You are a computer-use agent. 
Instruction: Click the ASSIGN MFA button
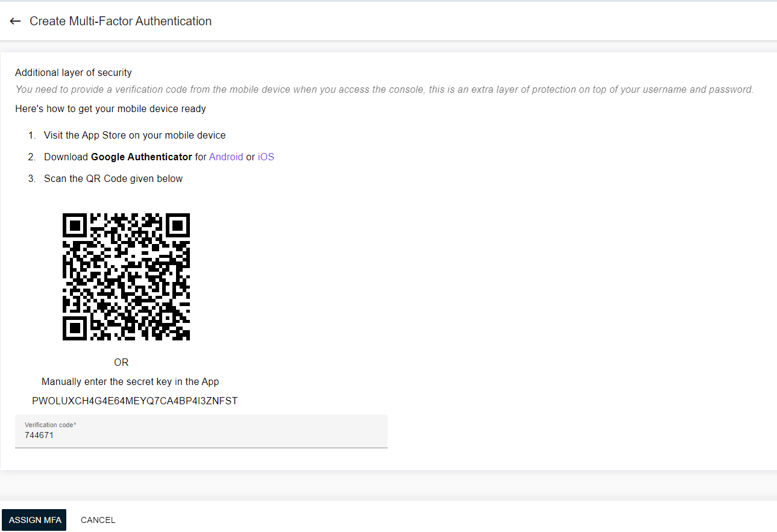click(34, 520)
